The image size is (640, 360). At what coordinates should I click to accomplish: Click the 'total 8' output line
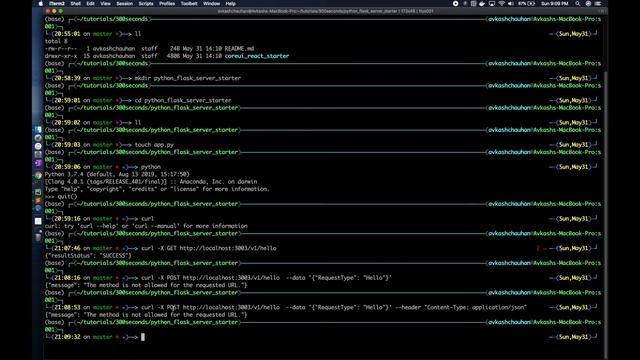coord(56,41)
